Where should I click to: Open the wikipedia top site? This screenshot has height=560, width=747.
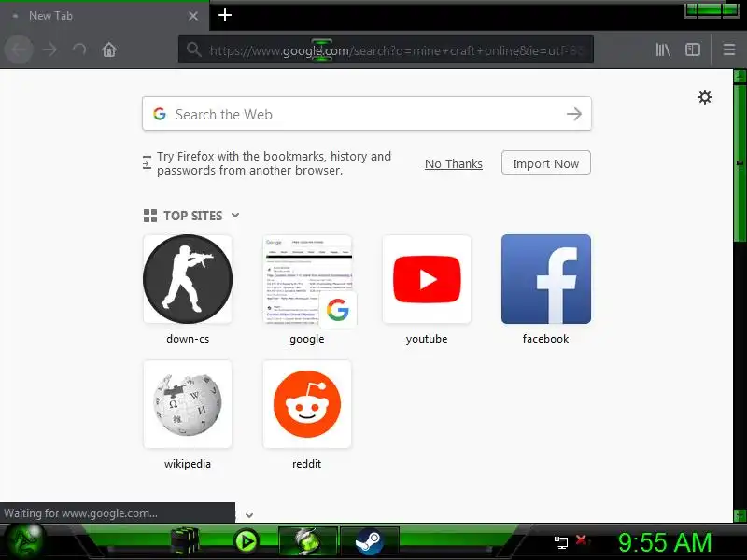tap(188, 404)
